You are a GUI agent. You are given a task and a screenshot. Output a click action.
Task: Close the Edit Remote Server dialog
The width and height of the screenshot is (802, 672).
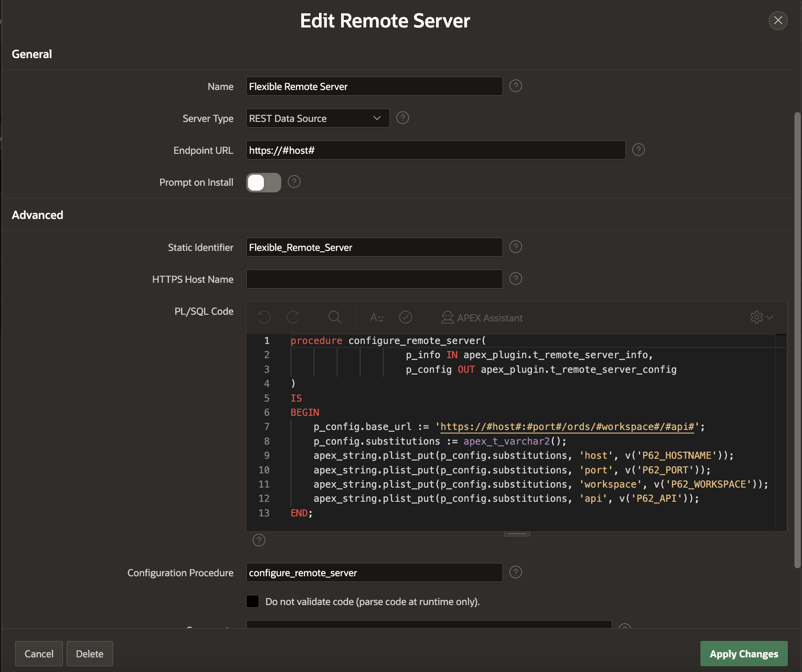(x=778, y=20)
